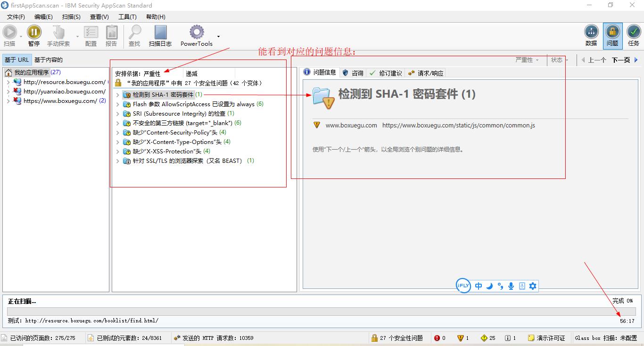644x346 pixels.
Task: Expand the SRI (Subresource Integrity) issue
Action: tap(117, 114)
